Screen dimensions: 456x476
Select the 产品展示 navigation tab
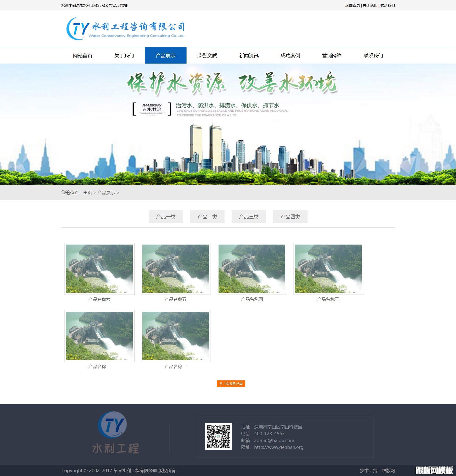click(x=166, y=56)
